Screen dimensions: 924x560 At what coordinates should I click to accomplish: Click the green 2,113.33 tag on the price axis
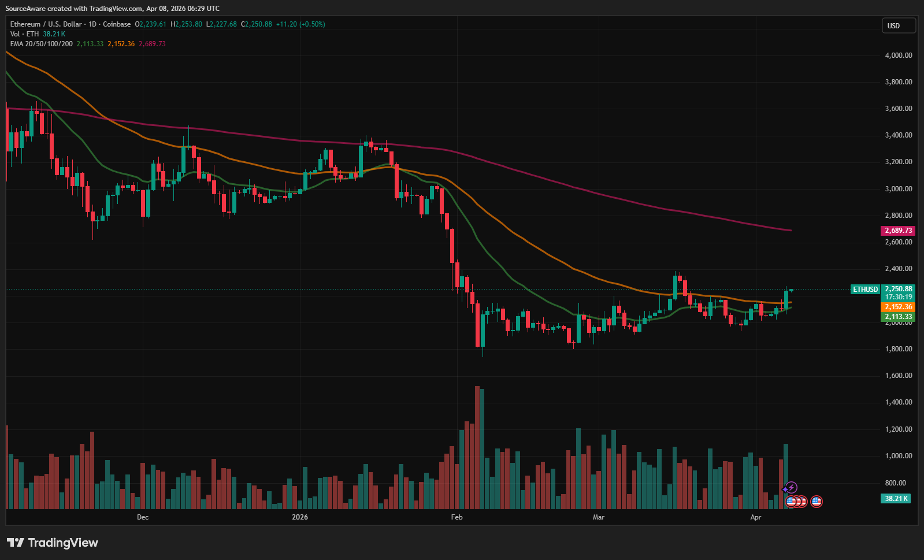(899, 317)
